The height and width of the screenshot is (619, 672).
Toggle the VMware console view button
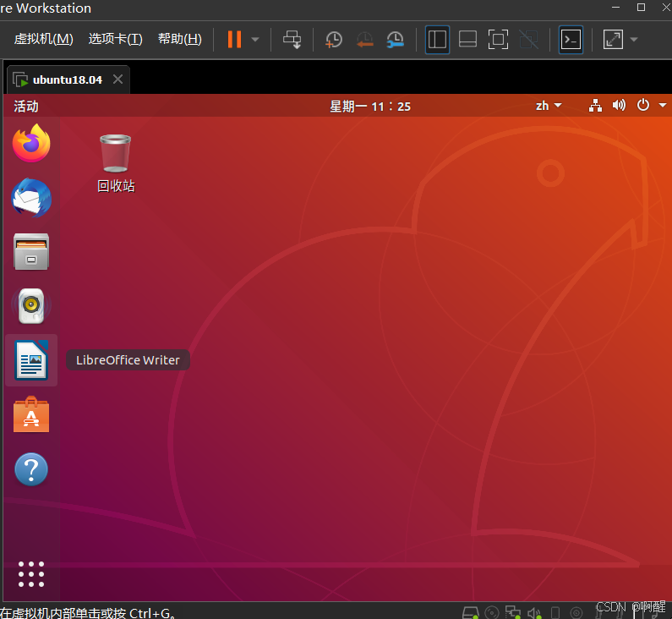pyautogui.click(x=571, y=40)
